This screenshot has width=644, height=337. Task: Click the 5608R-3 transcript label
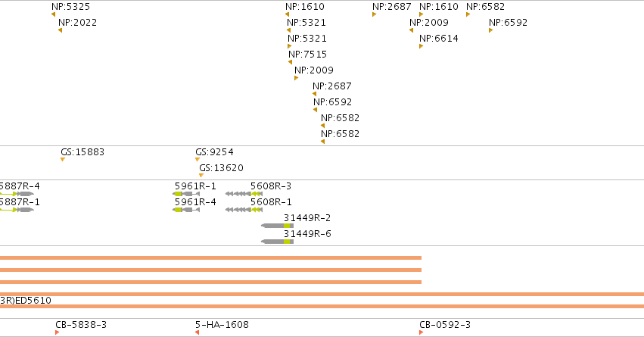point(271,186)
